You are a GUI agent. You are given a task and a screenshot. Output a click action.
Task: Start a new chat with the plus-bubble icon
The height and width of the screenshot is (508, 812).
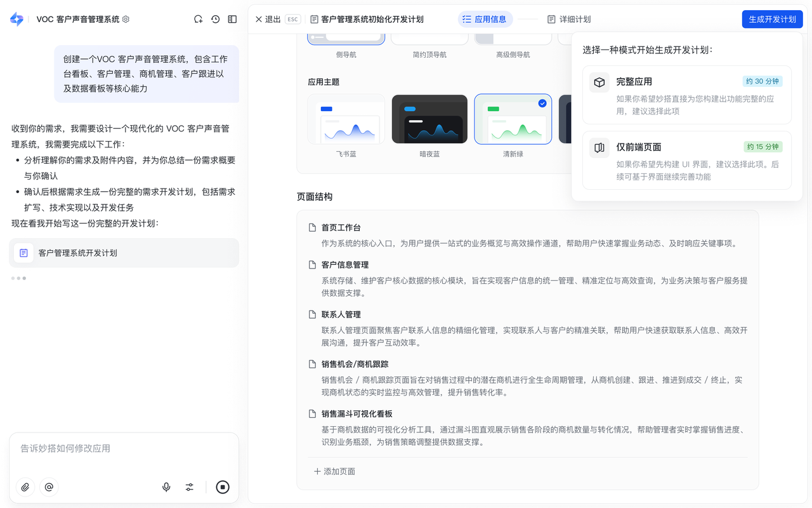(x=199, y=20)
